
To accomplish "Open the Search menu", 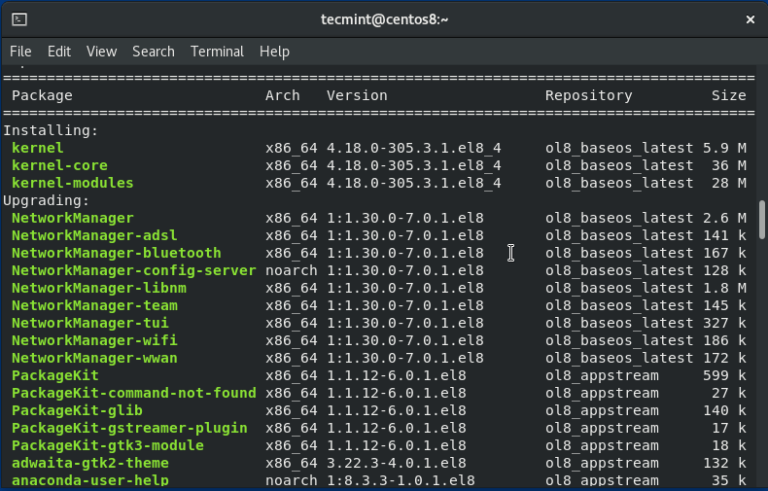I will pyautogui.click(x=153, y=51).
